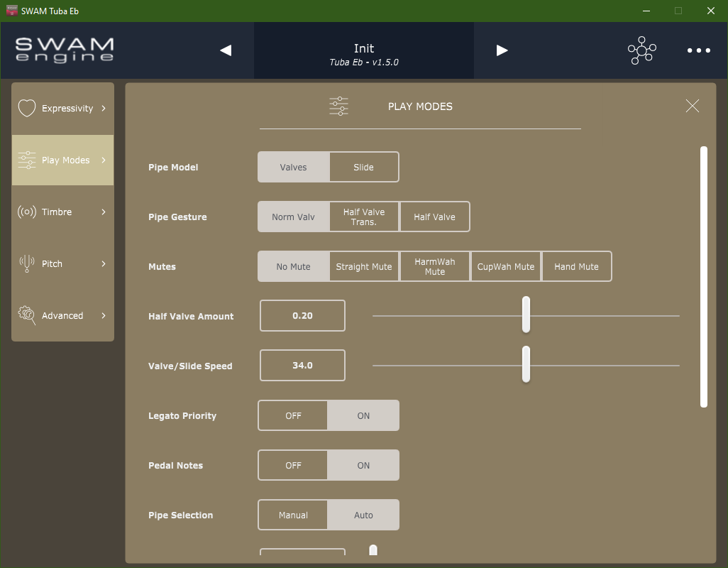Expand the Pitch chevron
Image resolution: width=728 pixels, height=568 pixels.
tap(104, 263)
